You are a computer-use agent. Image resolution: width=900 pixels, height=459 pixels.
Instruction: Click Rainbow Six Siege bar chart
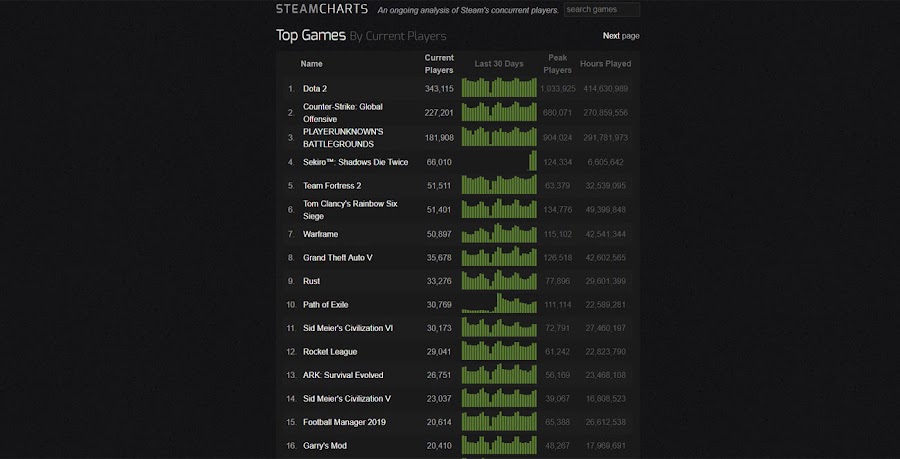coord(499,208)
